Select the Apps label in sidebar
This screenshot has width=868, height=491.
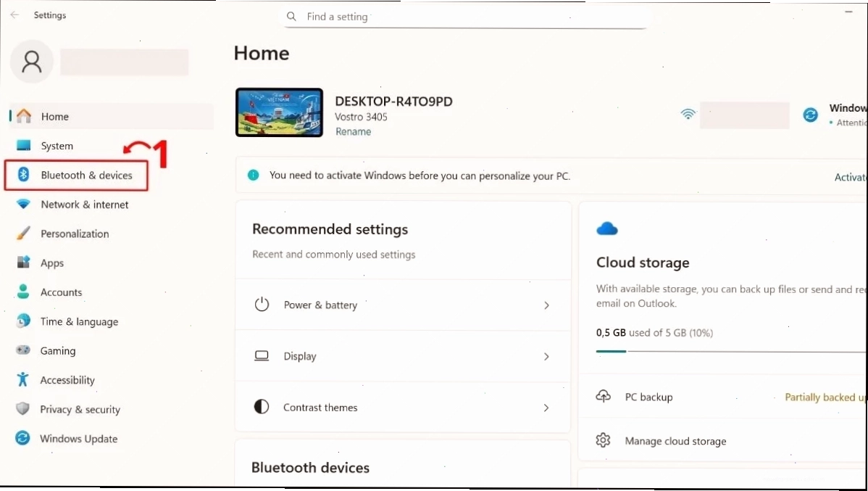tap(52, 263)
